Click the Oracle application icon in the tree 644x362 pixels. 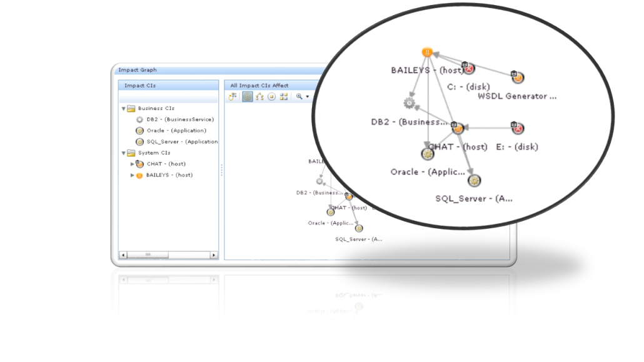click(x=139, y=131)
